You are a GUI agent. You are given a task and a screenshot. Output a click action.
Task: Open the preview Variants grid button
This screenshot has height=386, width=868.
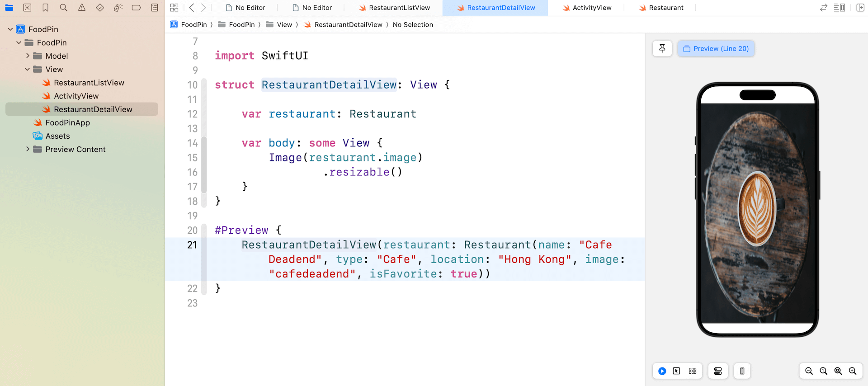coord(693,371)
